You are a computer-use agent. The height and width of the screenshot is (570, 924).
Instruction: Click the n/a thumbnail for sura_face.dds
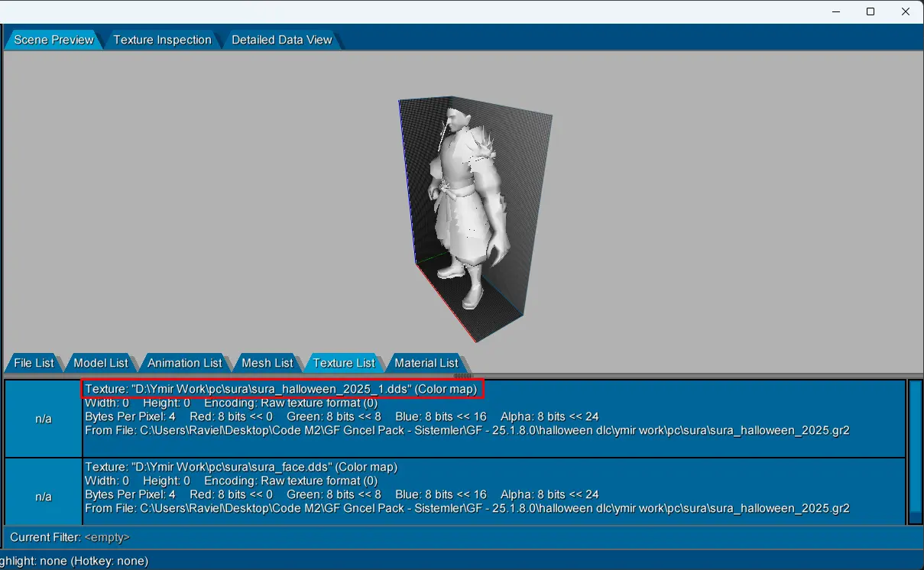[x=44, y=497]
